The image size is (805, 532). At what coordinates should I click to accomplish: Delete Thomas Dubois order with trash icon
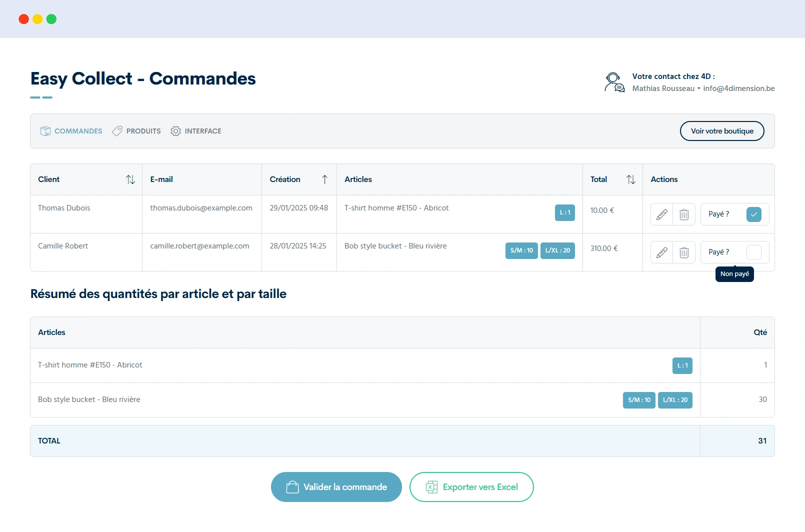[684, 214]
